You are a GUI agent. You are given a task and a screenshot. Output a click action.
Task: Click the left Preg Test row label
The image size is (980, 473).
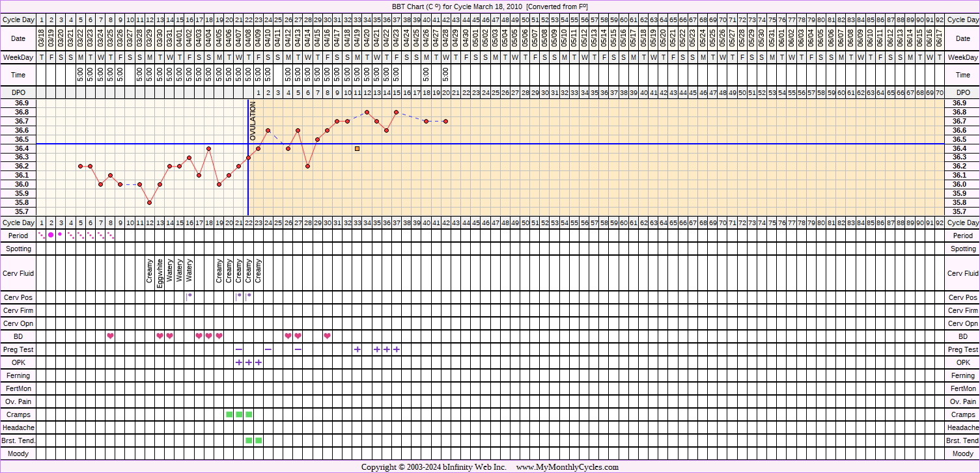(x=18, y=349)
